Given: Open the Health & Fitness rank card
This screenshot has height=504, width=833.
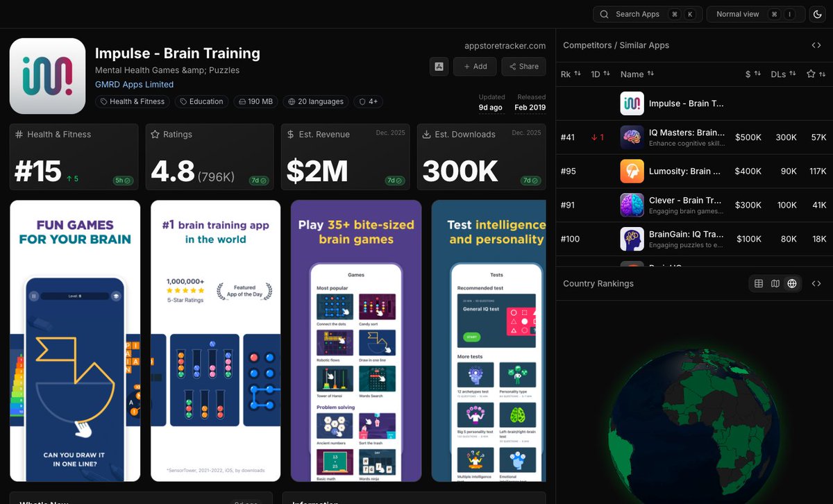Looking at the screenshot, I should (74, 157).
